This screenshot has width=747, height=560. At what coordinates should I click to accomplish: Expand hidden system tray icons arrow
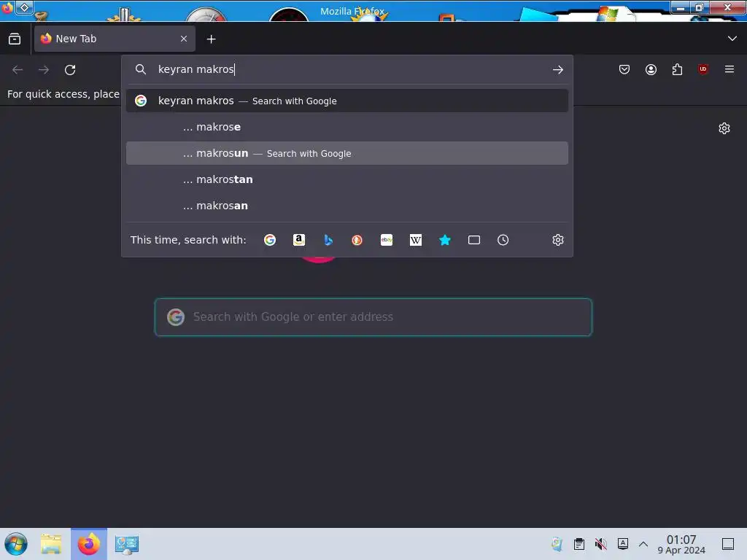(x=643, y=544)
